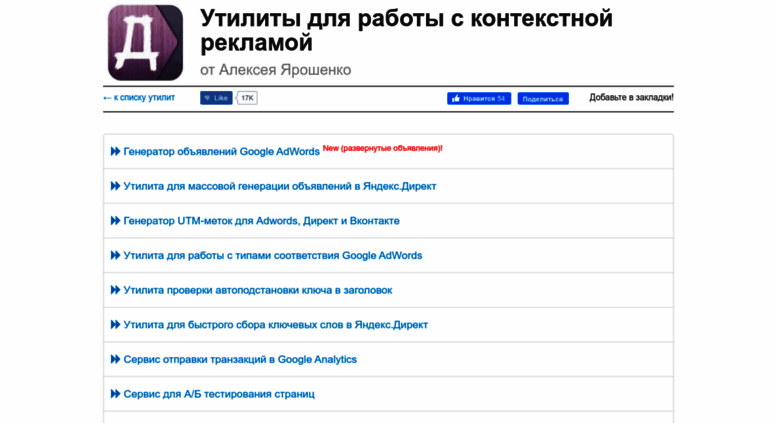
Task: Click double-arrow icon beside 'Сервис отправки транзакций'
Action: point(115,359)
